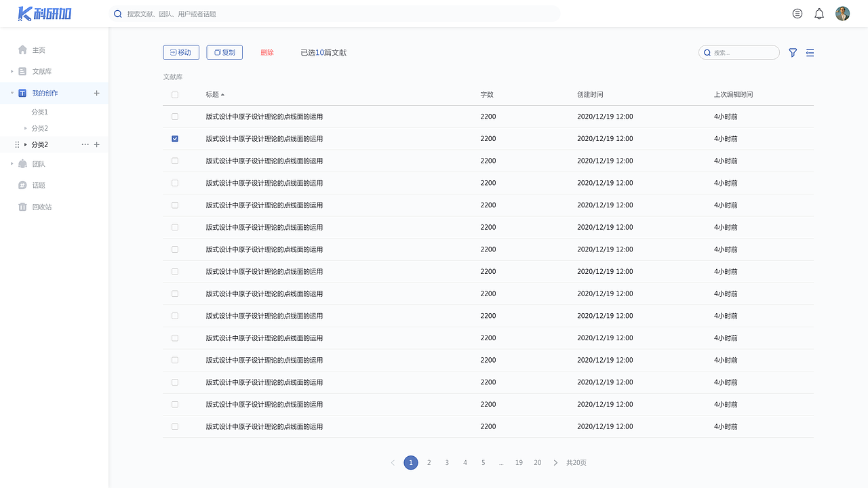Collapse the 我的创作 tree arrow

point(12,93)
